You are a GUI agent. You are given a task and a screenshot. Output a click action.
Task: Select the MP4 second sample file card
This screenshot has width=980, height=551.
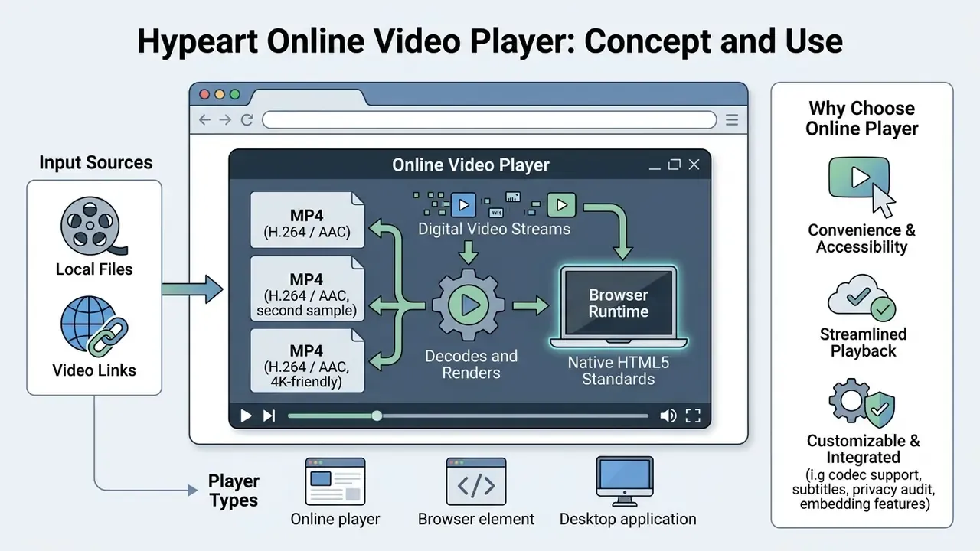click(309, 288)
